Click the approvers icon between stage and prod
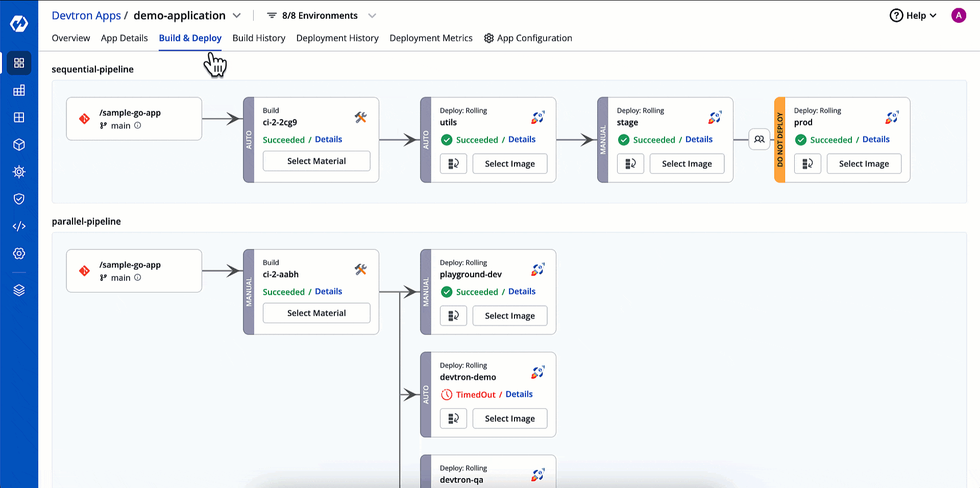The image size is (980, 488). [x=759, y=139]
